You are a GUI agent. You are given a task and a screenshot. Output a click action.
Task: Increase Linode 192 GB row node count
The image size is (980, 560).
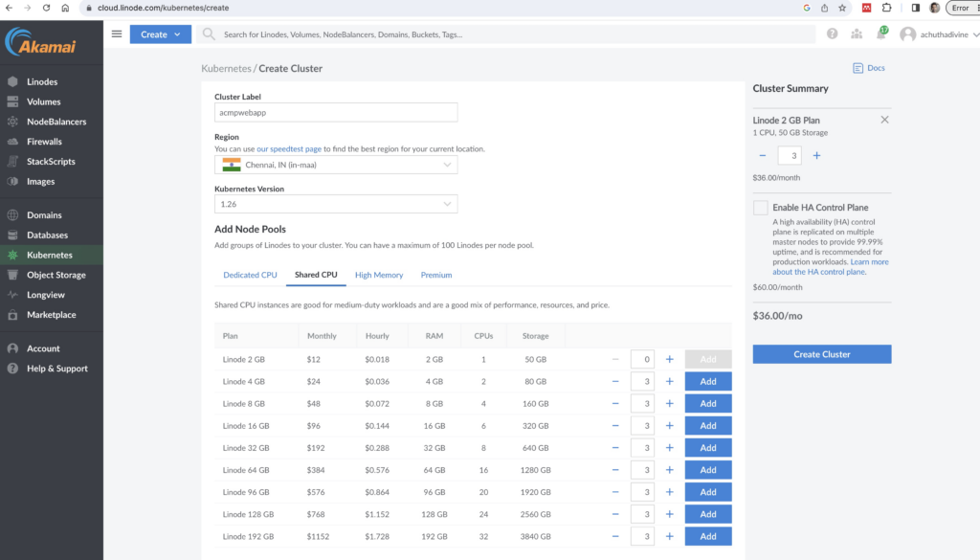(x=669, y=536)
